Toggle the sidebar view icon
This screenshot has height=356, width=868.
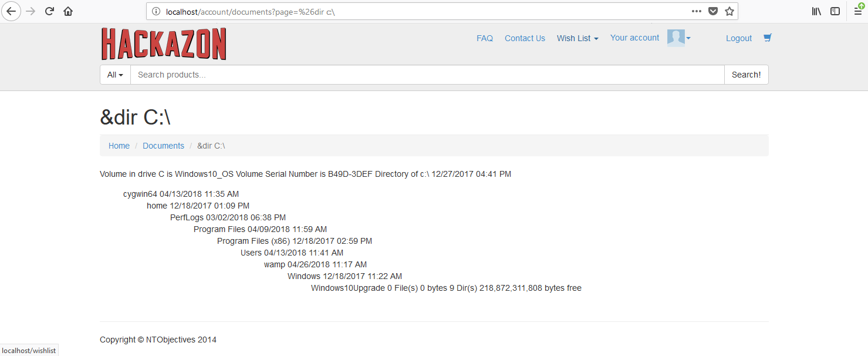click(835, 11)
